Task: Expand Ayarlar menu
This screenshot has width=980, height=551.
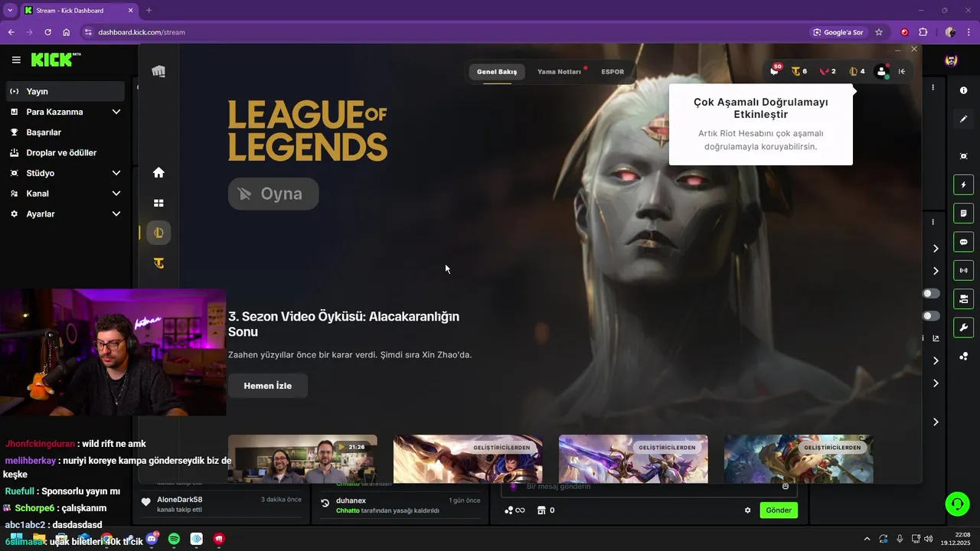Action: pos(65,214)
